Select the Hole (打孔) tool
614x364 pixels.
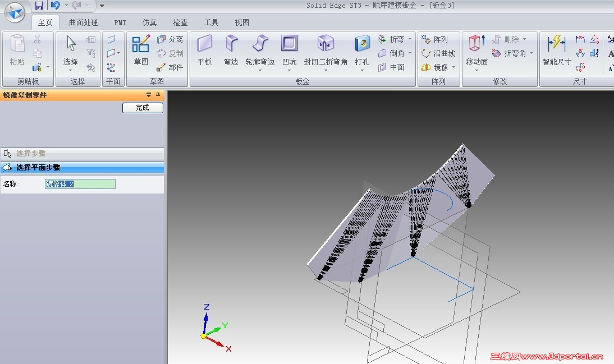click(x=362, y=53)
